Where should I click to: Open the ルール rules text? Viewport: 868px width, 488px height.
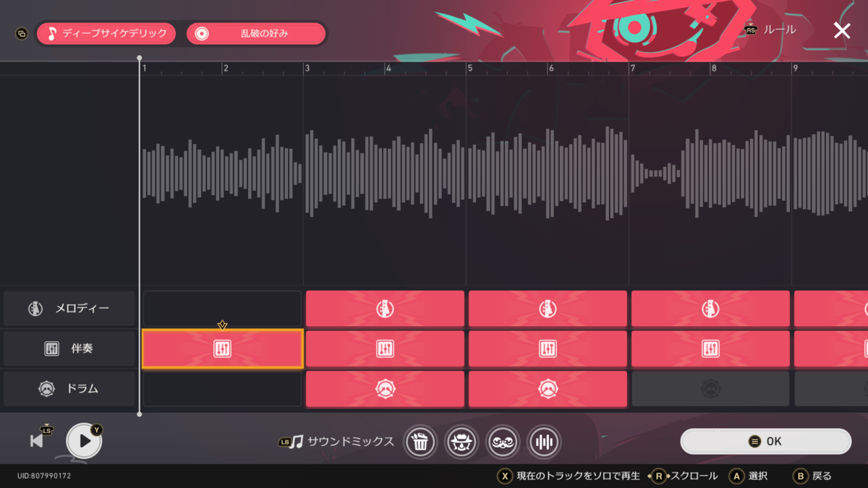click(x=780, y=30)
